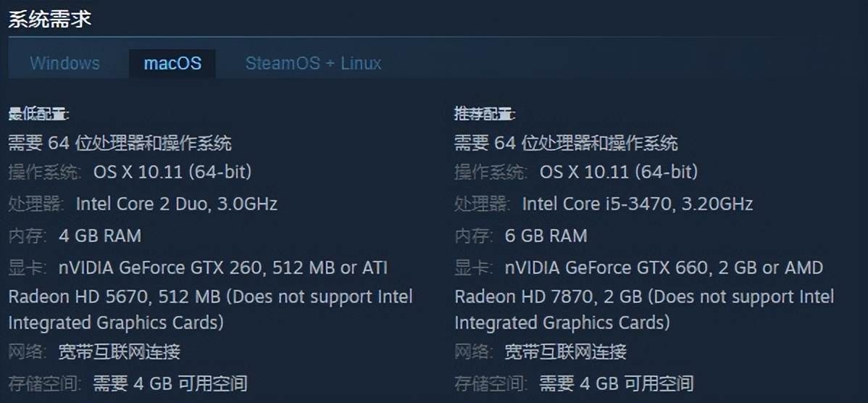Click the 4 GB RAM memory entry
The image size is (868, 403).
(x=100, y=236)
